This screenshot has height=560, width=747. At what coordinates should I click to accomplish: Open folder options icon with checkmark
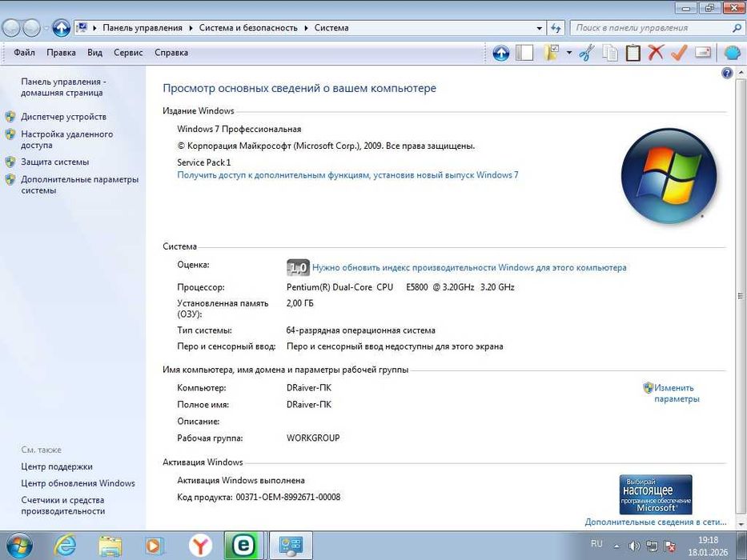pyautogui.click(x=551, y=52)
